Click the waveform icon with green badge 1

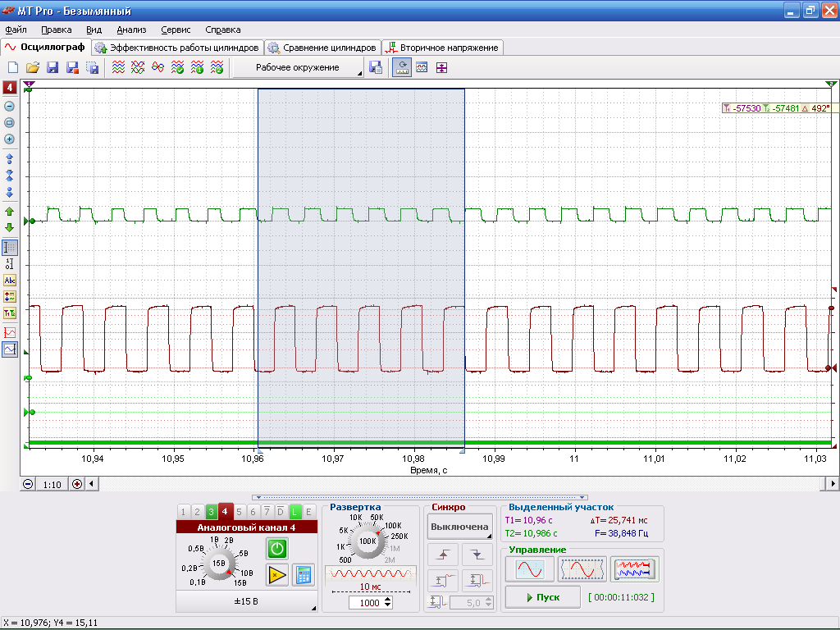pos(197,67)
